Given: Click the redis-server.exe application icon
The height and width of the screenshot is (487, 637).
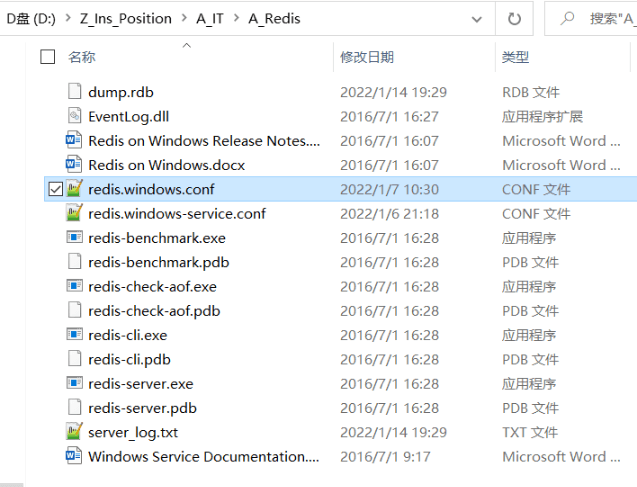Looking at the screenshot, I should click(x=74, y=383).
